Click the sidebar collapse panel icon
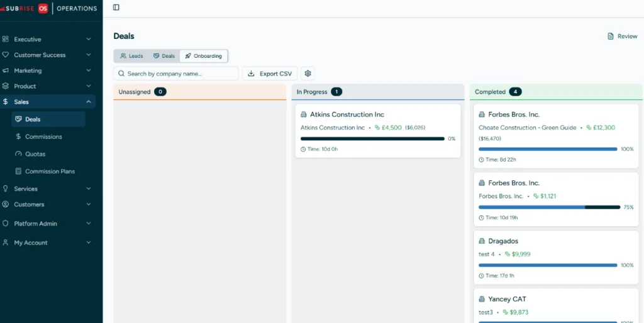This screenshot has width=644, height=323. point(116,8)
